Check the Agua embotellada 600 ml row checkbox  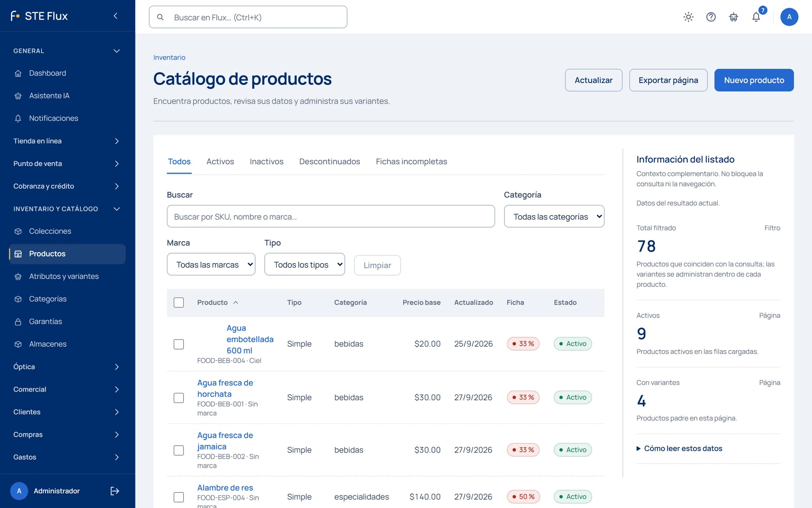(x=179, y=344)
